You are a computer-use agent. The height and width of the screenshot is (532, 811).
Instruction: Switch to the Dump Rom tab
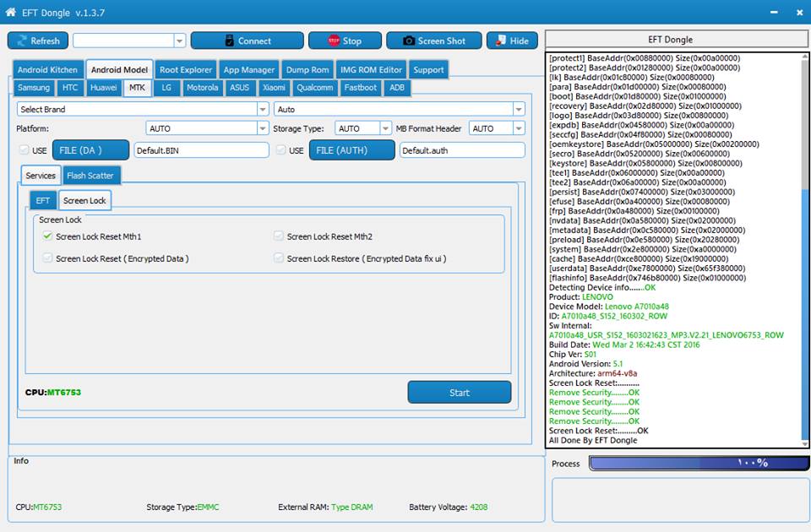pyautogui.click(x=308, y=70)
